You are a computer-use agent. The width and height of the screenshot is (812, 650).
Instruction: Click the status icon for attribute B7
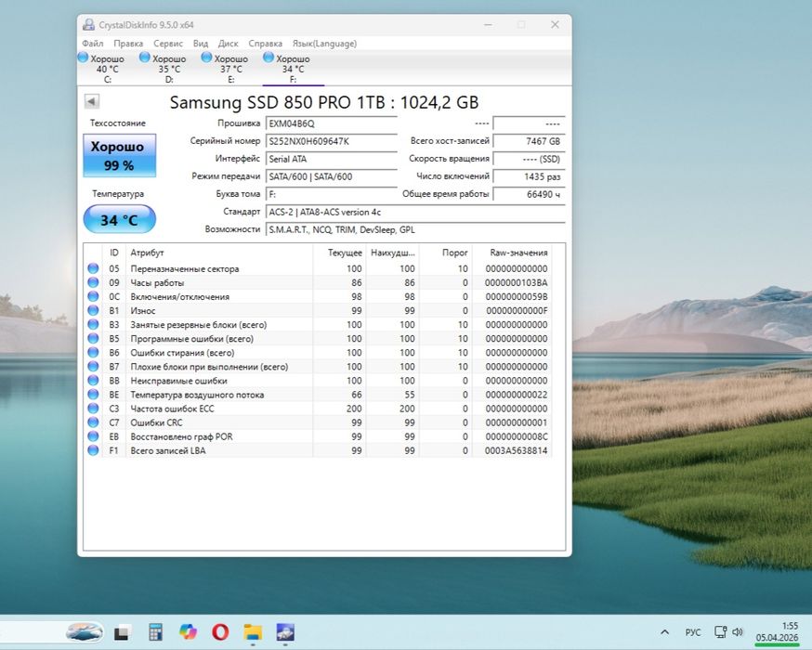click(x=93, y=367)
